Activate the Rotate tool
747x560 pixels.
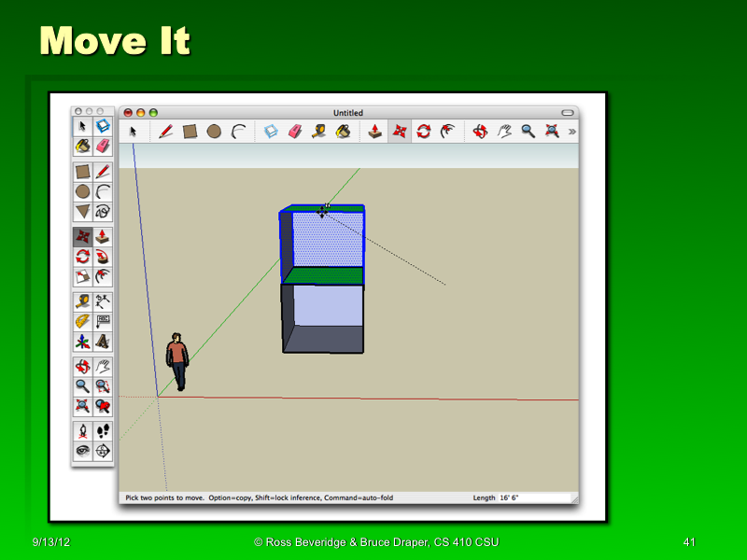pyautogui.click(x=422, y=132)
